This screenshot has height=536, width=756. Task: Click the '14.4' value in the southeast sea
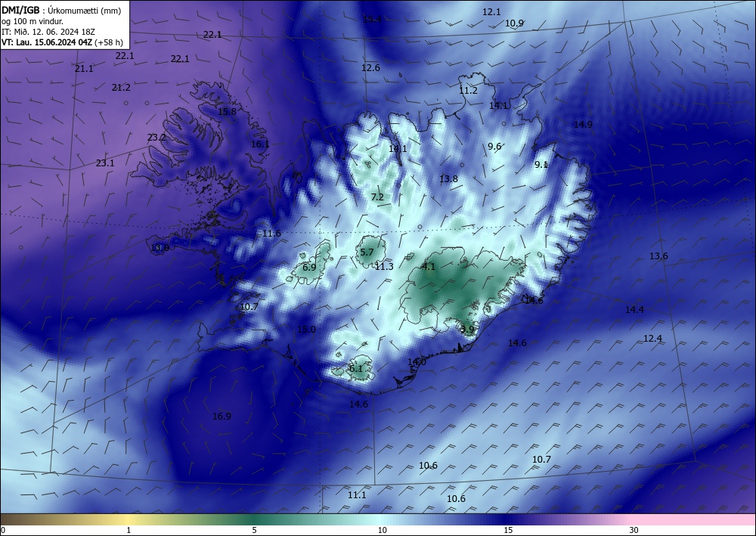[634, 310]
